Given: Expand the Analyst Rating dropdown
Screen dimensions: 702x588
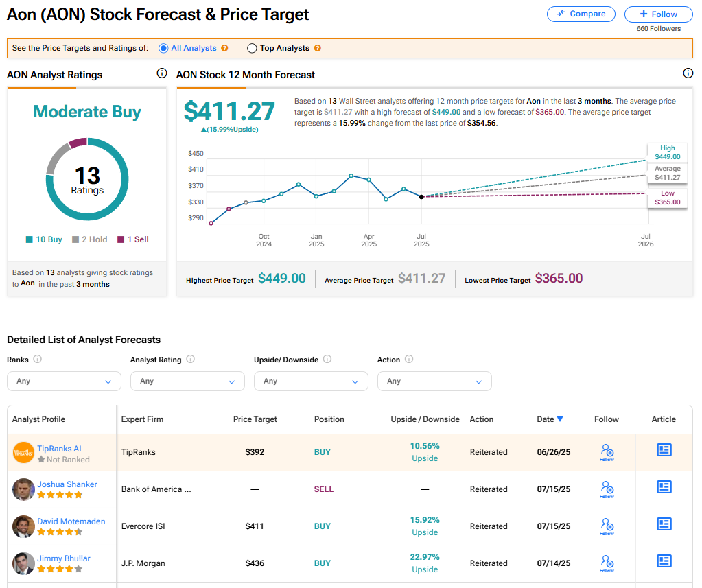Looking at the screenshot, I should pos(187,381).
